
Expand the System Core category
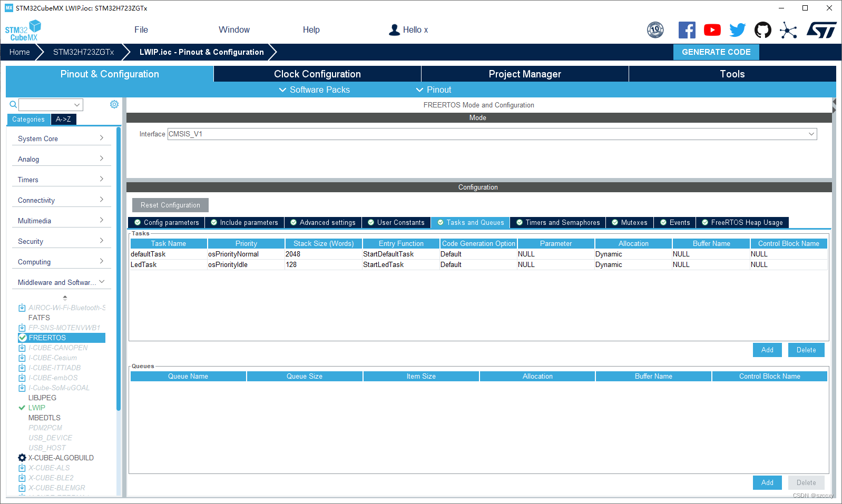[61, 139]
